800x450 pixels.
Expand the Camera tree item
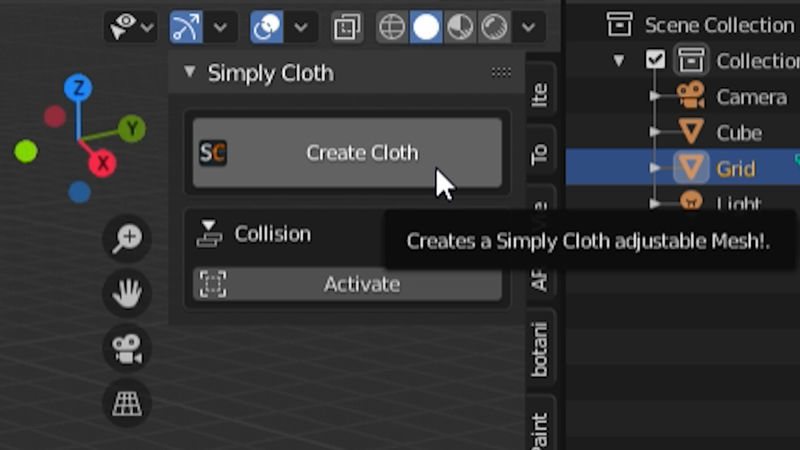[x=655, y=95]
